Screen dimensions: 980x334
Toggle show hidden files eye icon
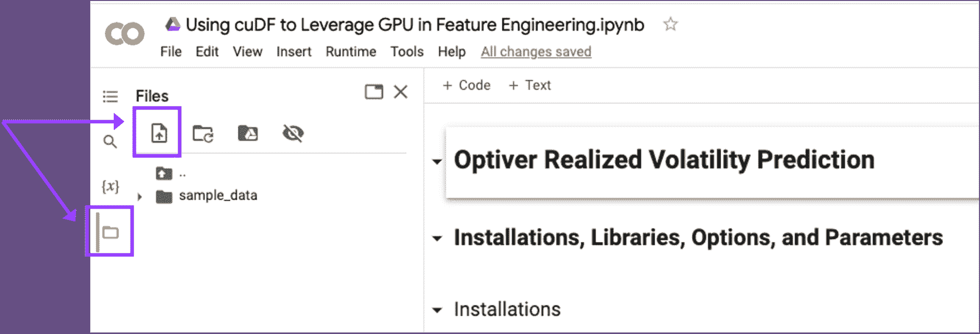(293, 133)
